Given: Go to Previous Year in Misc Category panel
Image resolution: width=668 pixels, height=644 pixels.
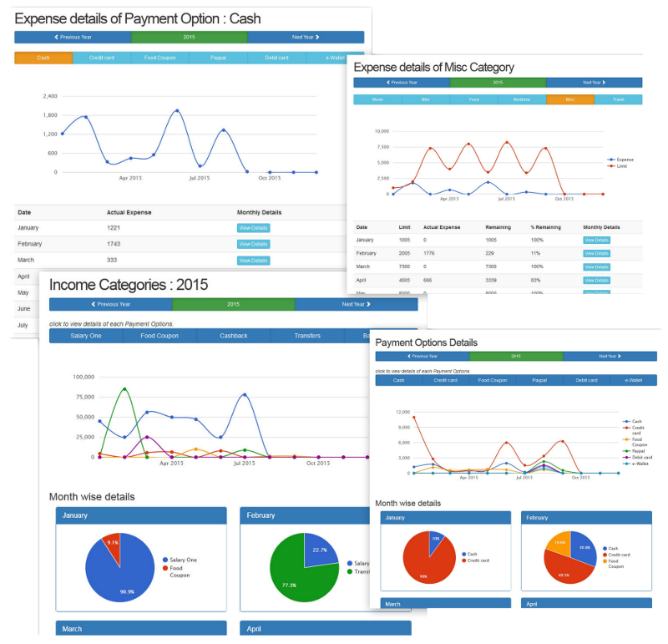Looking at the screenshot, I should point(402,82).
